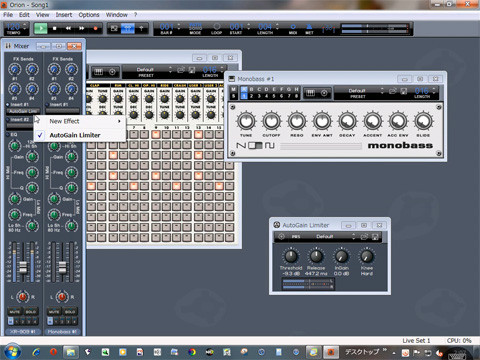480x360 pixels.
Task: Mute the Monobass #1 mixer channel
Action: coord(54,312)
